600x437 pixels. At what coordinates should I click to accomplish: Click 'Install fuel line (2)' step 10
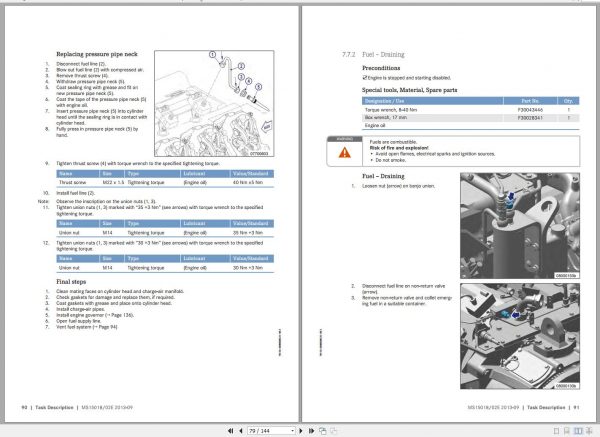[75, 193]
